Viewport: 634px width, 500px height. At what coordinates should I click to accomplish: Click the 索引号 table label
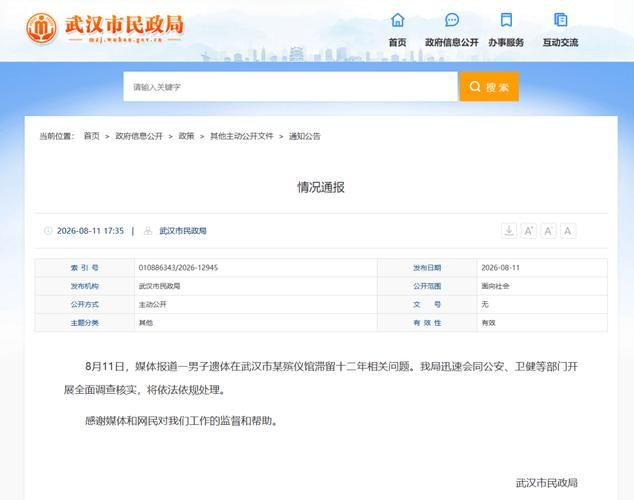85,268
